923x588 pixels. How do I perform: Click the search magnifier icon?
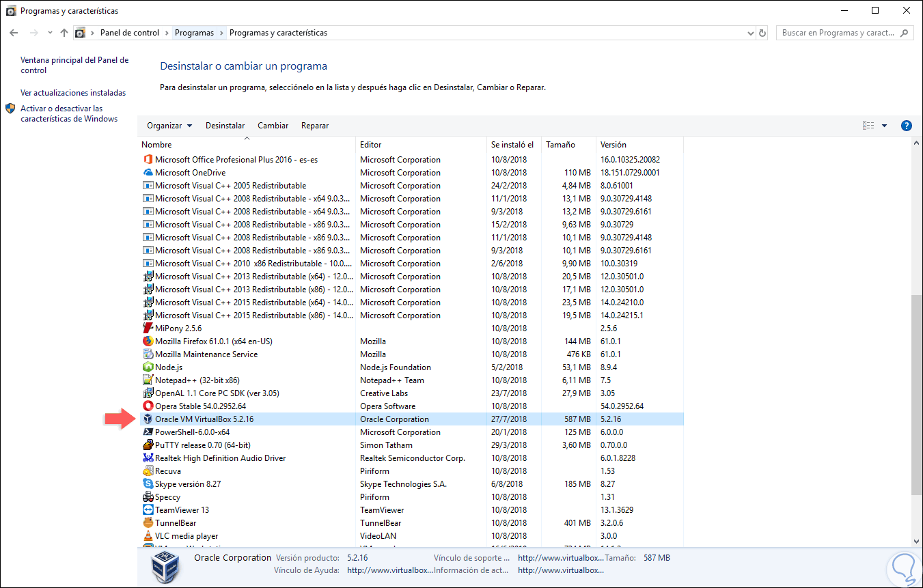[905, 33]
